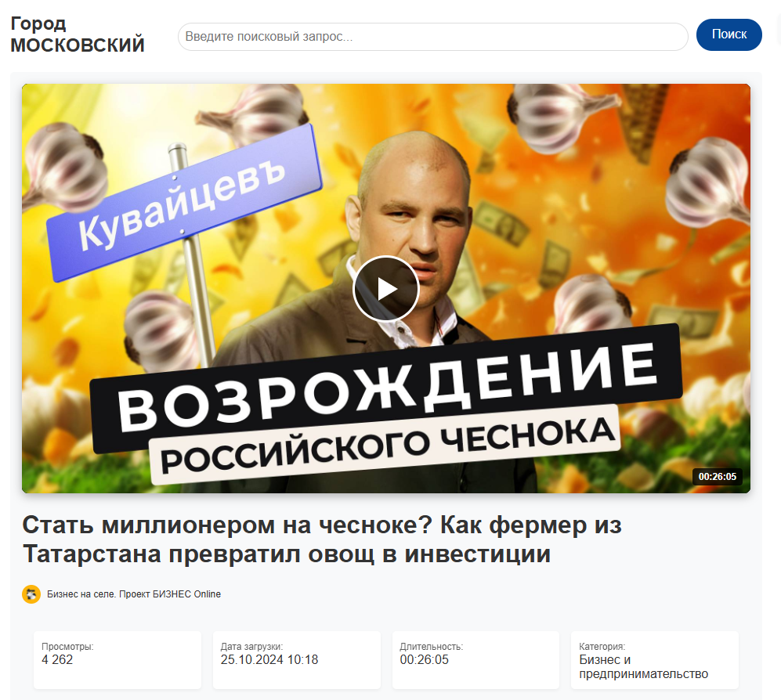
Task: Click the Дата загрузки info card
Action: [x=296, y=659]
